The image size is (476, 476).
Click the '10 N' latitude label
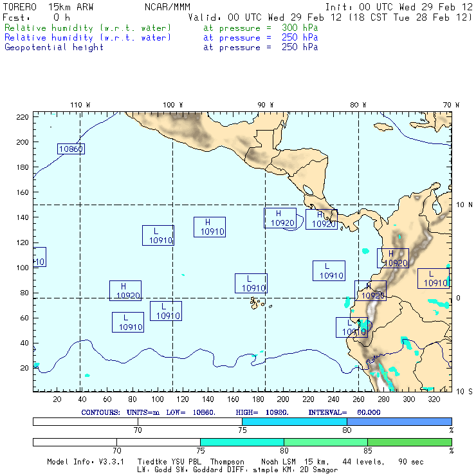coord(464,205)
